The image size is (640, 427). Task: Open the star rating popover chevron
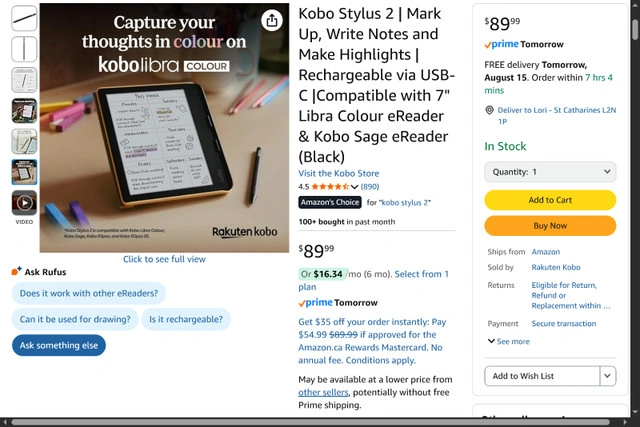point(354,186)
